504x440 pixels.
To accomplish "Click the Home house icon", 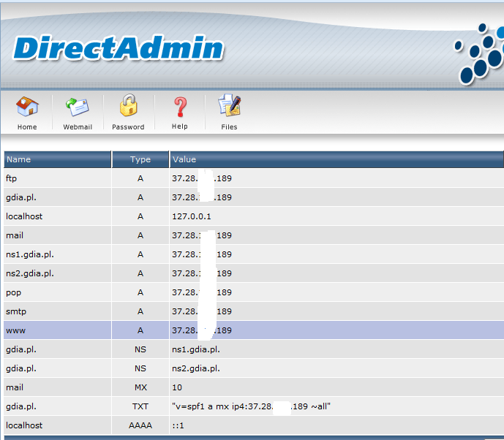I will [27, 106].
